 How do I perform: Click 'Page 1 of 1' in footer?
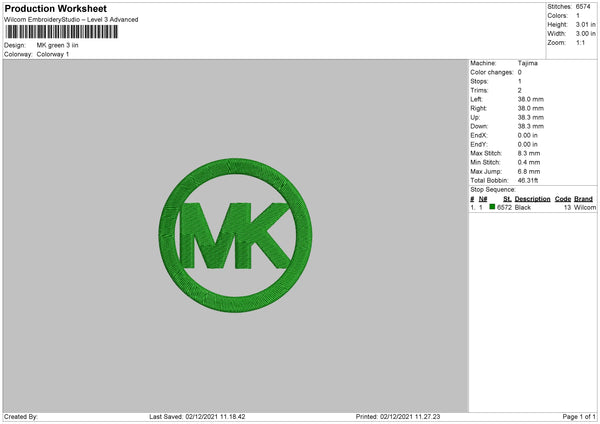(x=579, y=417)
